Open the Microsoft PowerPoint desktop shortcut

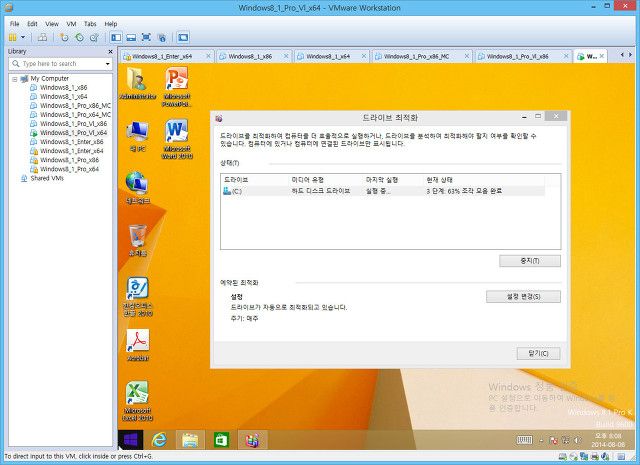pyautogui.click(x=177, y=87)
